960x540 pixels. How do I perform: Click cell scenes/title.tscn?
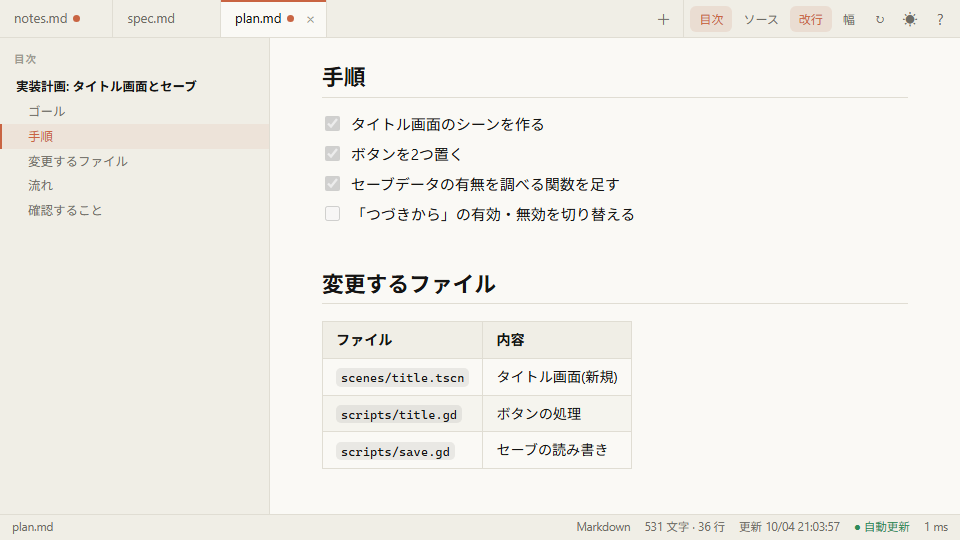coord(403,378)
